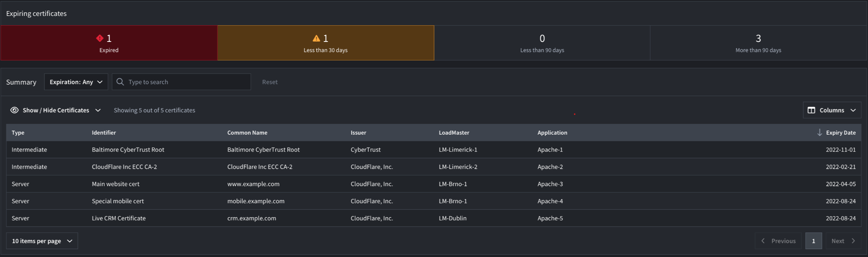
Task: Click the Apache-4 application cell
Action: [550, 201]
